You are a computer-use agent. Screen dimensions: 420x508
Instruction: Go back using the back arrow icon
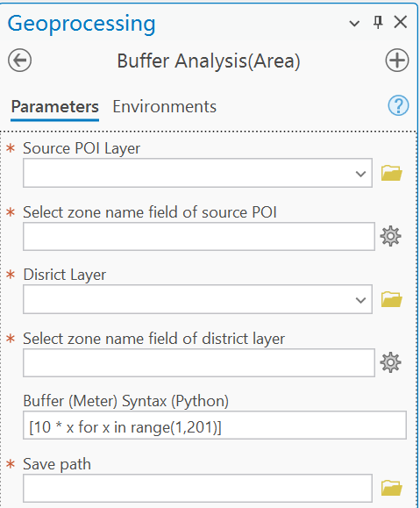(20, 61)
